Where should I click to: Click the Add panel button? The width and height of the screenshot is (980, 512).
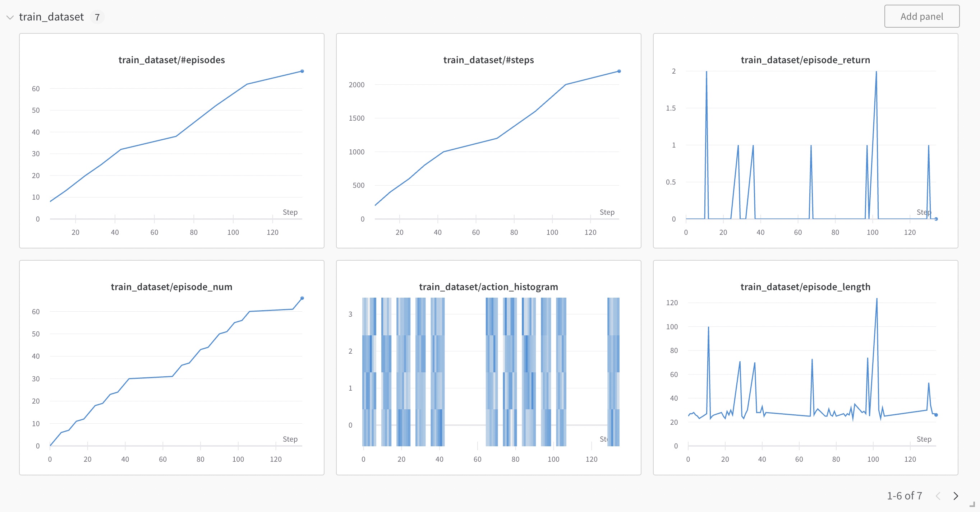[921, 17]
